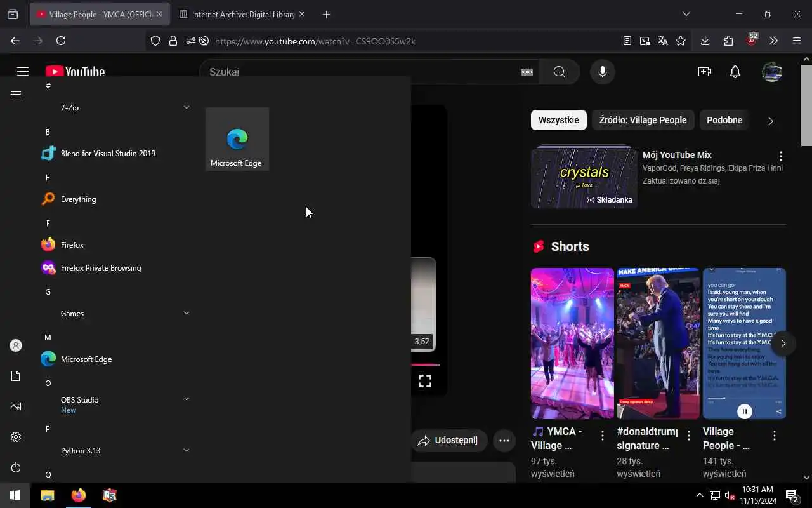Show more Firefox toolbar tools chevron
This screenshot has height=508, width=812.
[773, 41]
